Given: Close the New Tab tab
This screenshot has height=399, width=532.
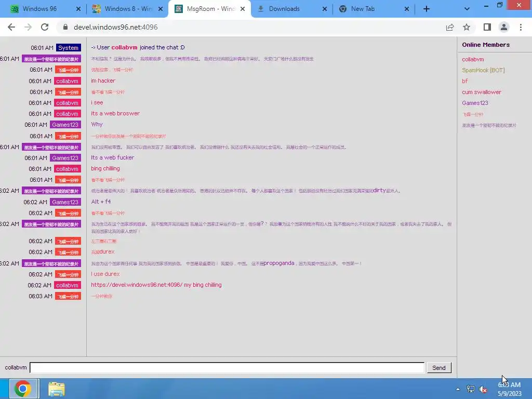Looking at the screenshot, I should [407, 9].
